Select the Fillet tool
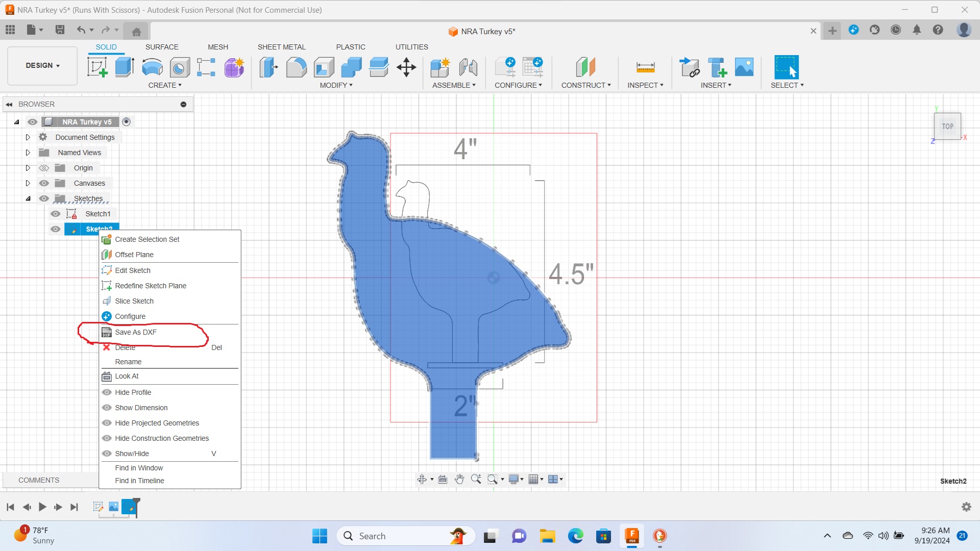 (x=296, y=67)
